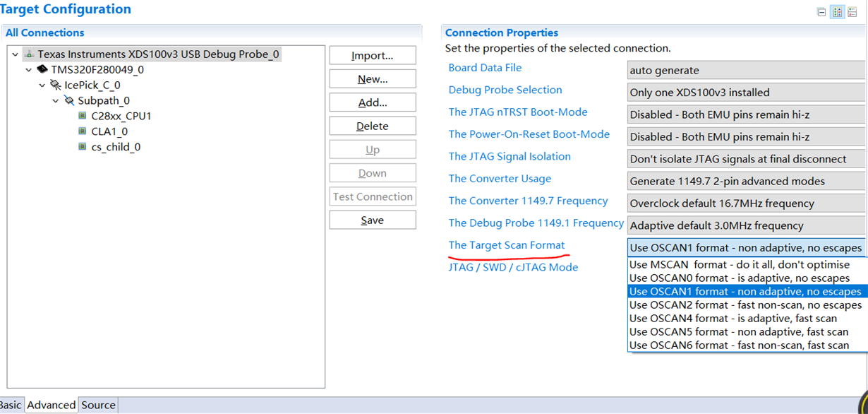Image resolution: width=868 pixels, height=414 pixels.
Task: Switch to the Source tab
Action: (x=98, y=405)
